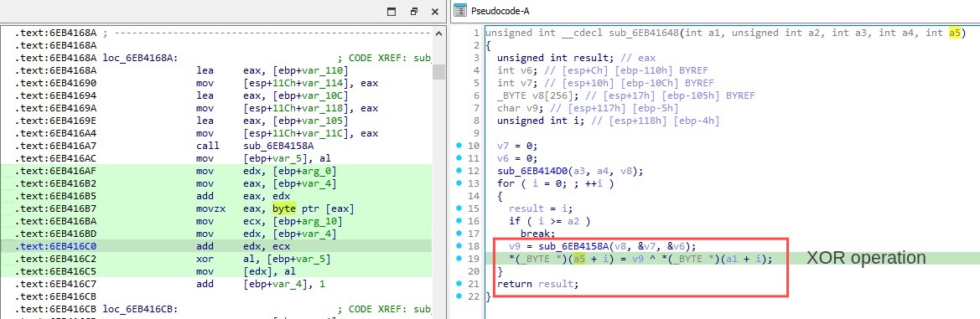The height and width of the screenshot is (319, 980).
Task: Select the add edx, ecx instruction line
Action: click(222, 246)
